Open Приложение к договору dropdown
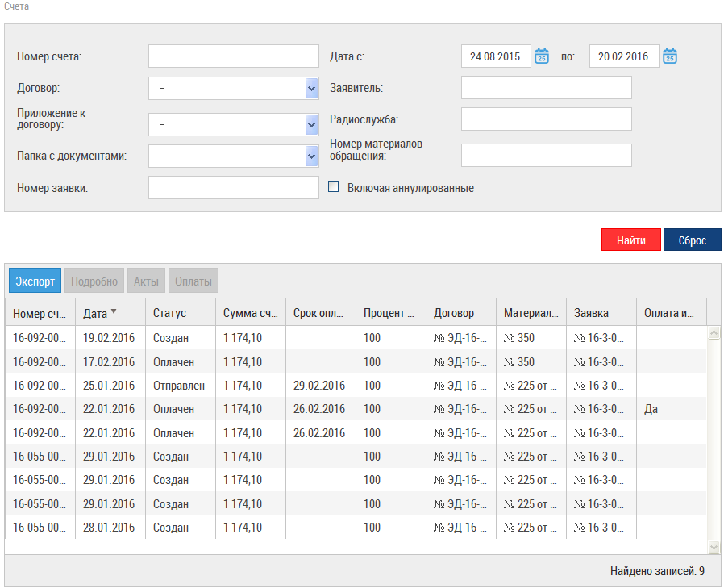 point(312,125)
